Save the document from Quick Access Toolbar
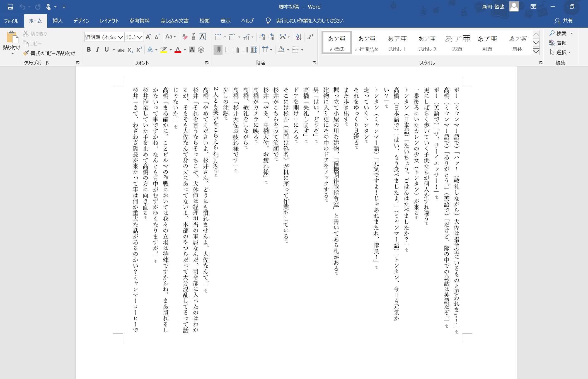The height and width of the screenshot is (379, 588). 10,7
